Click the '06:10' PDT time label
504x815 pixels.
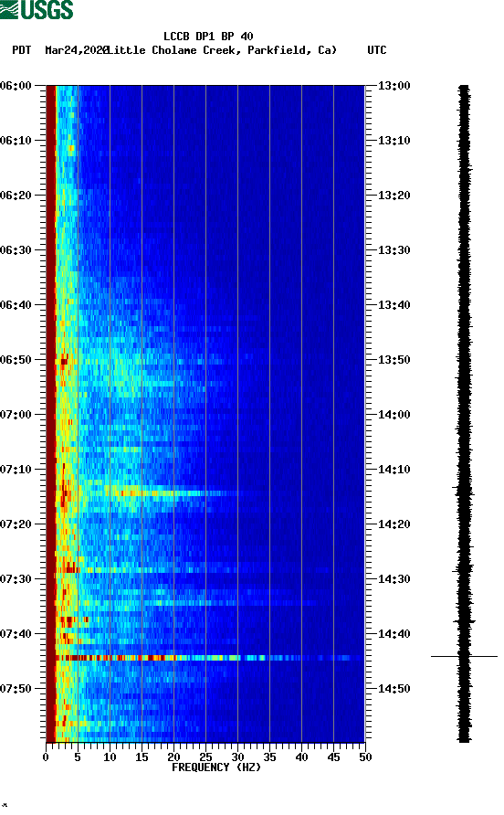point(16,141)
